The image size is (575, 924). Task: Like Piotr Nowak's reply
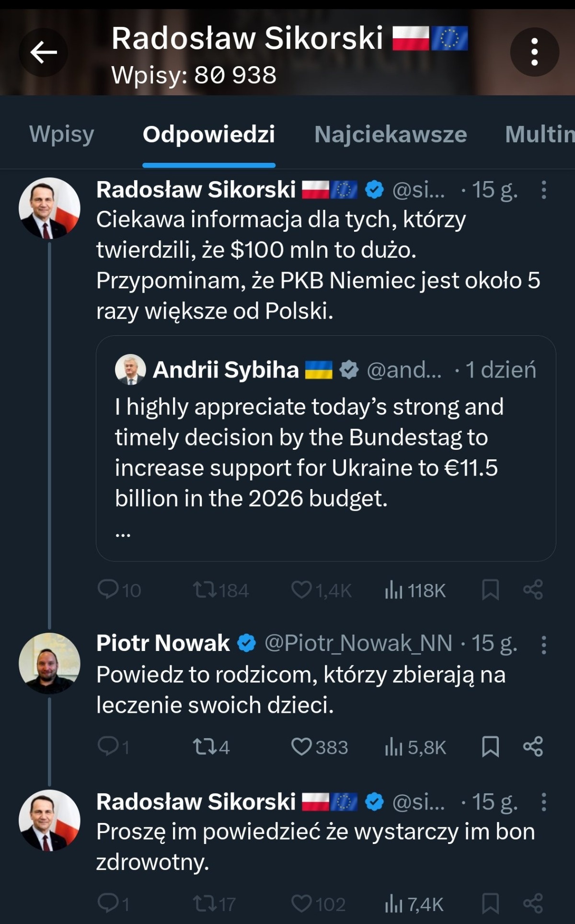point(302,747)
